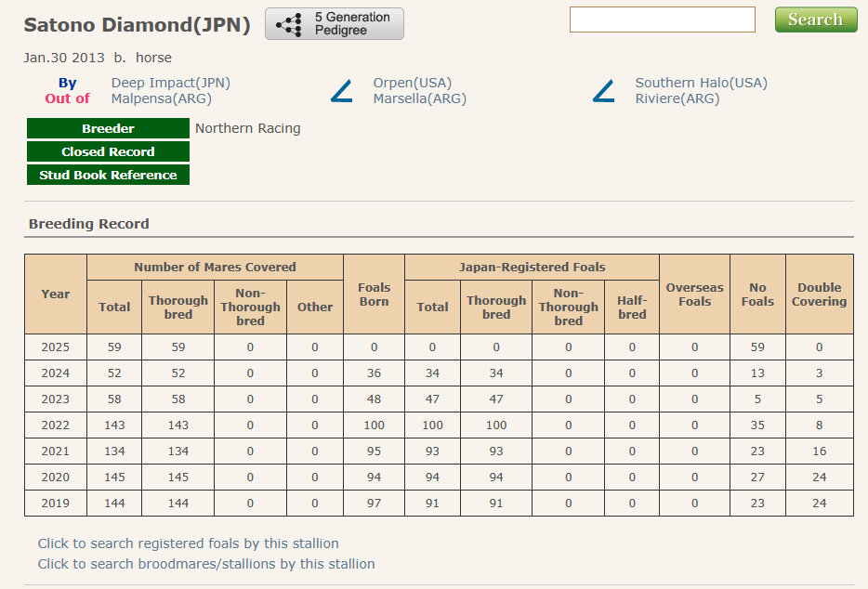Click search broodmares/stallions by this stallion
This screenshot has width=868, height=589.
206,564
